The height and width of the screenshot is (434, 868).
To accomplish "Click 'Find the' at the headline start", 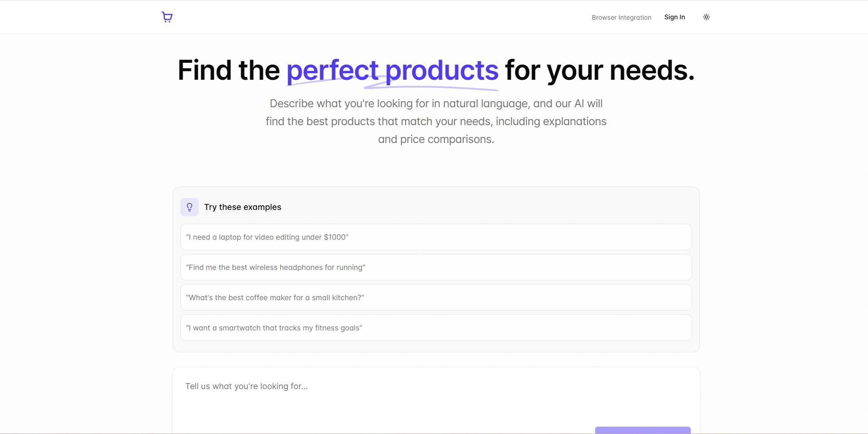I will pos(228,70).
